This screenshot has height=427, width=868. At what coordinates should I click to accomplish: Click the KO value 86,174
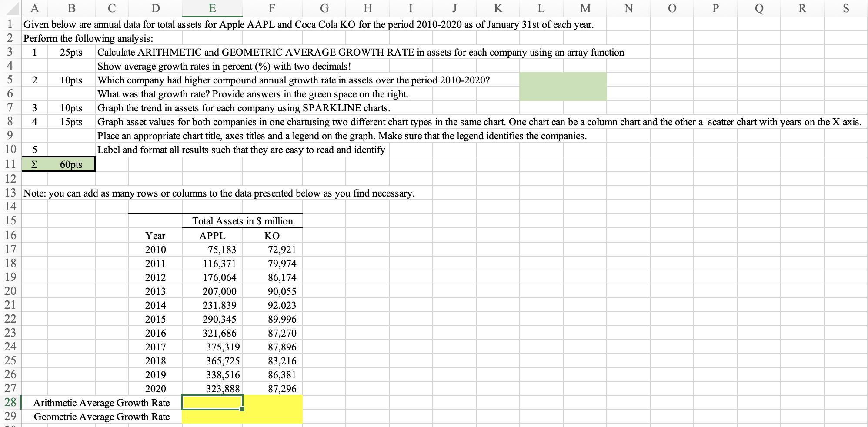(272, 277)
